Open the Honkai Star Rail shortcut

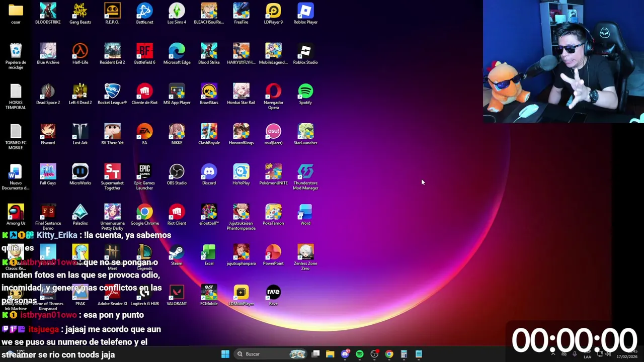point(241,94)
